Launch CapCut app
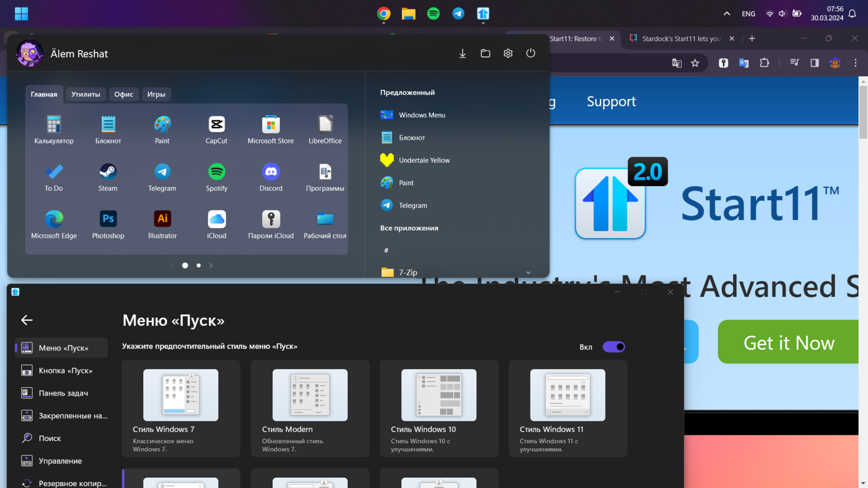 pyautogui.click(x=216, y=130)
